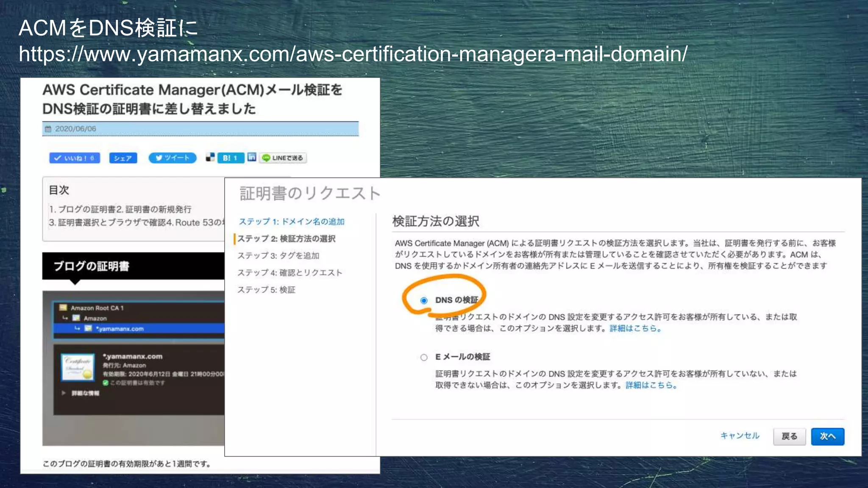Click the 証明書のリクエスト page title

(310, 193)
